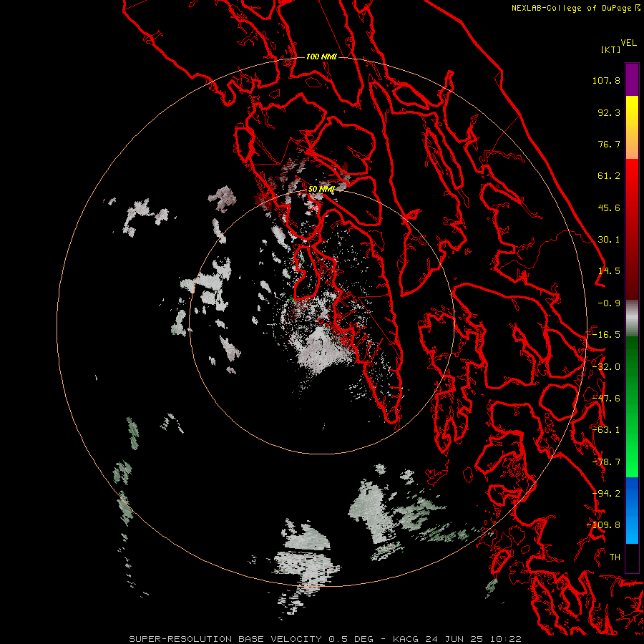Click the 61.2 velocity scale value
644x644 pixels.
[x=609, y=176]
